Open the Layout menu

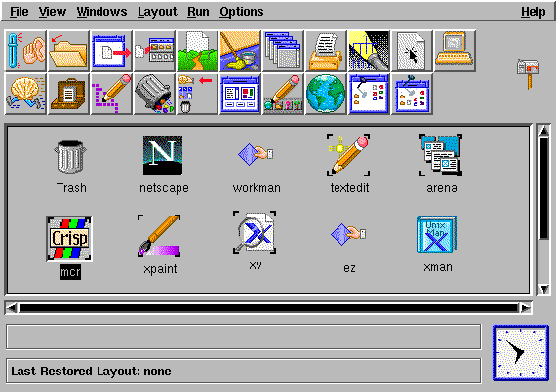point(157,12)
